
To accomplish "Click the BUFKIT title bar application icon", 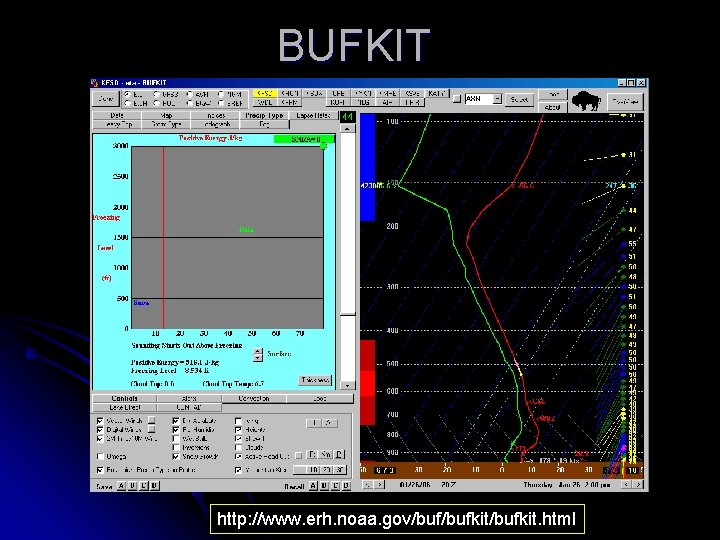I will tap(95, 83).
